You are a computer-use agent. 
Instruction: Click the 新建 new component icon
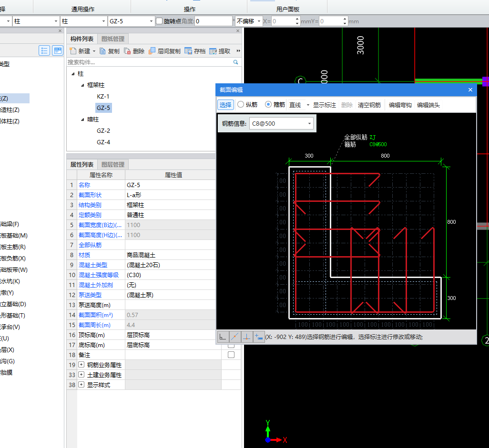pos(73,51)
